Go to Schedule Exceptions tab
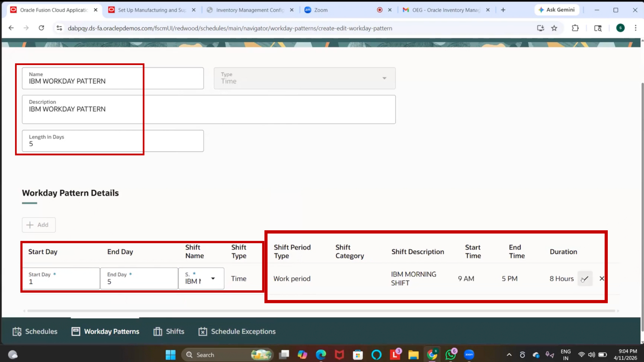644x362 pixels. 237,331
